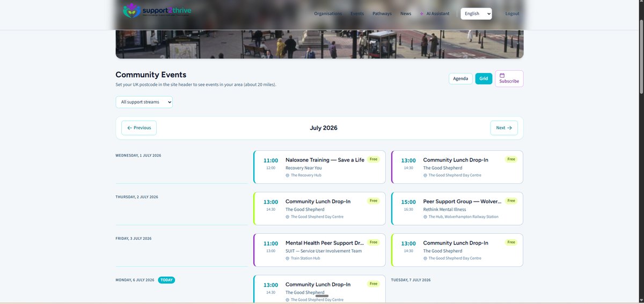This screenshot has height=304, width=644.
Task: Open Monday 6 July Community Lunch Drop-In card
Action: 319,290
